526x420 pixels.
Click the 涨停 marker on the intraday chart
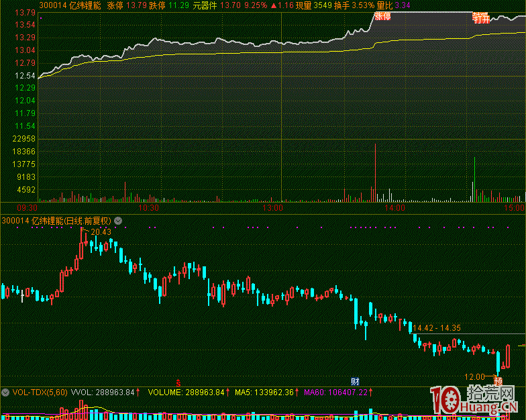click(x=382, y=16)
